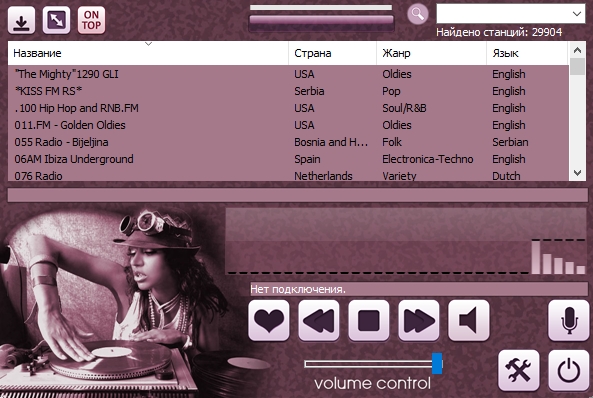
Task: Open the search combo box dropdown arrow
Action: (x=576, y=14)
